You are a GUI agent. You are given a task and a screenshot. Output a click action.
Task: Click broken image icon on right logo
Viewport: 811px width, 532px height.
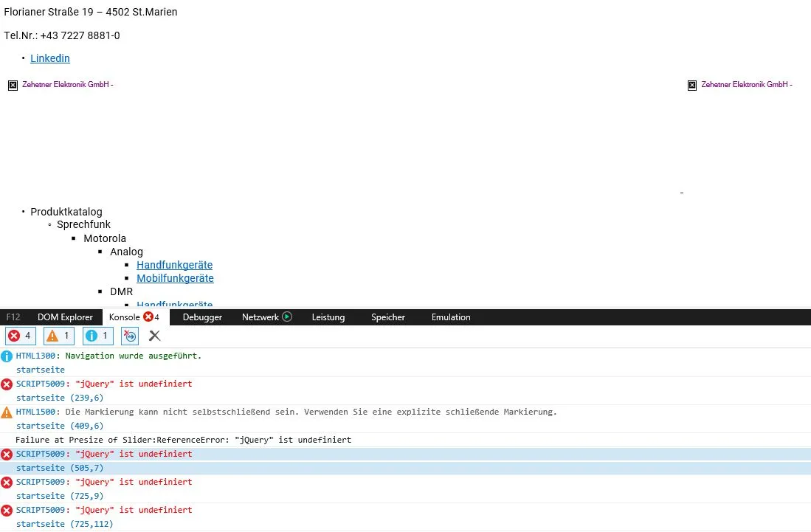coord(692,86)
